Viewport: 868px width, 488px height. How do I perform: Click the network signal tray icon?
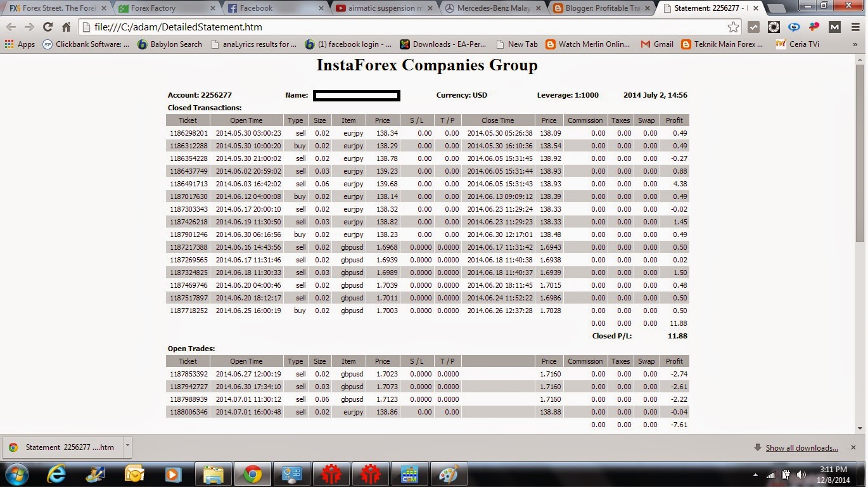pyautogui.click(x=771, y=475)
